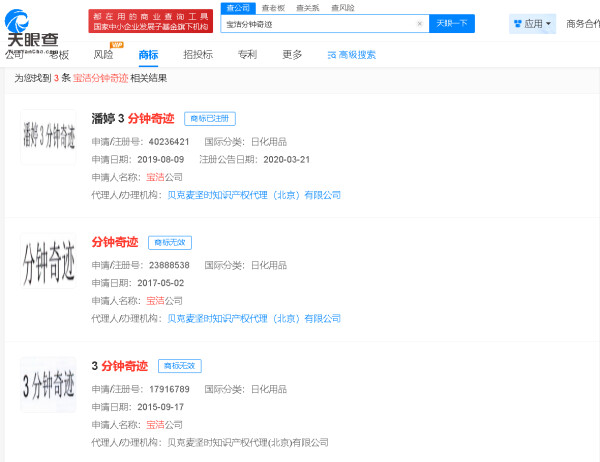Select the 查风险 search tab
Viewport: 600px width, 462px height.
click(342, 8)
